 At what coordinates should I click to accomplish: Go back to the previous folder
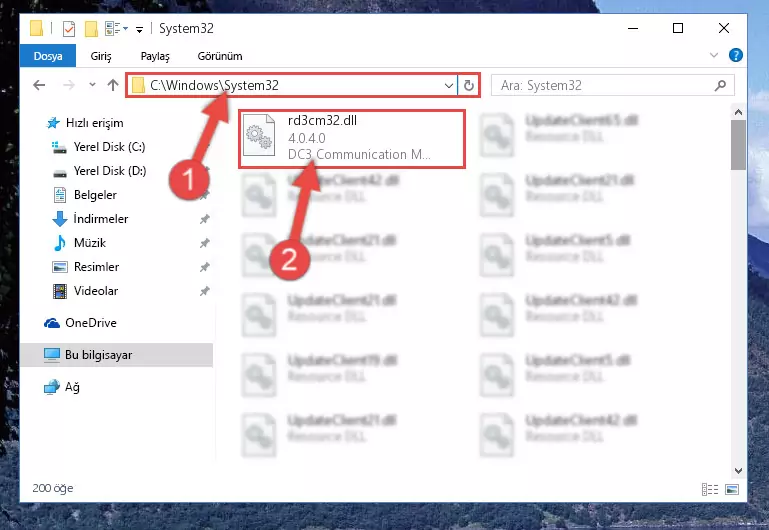(39, 85)
